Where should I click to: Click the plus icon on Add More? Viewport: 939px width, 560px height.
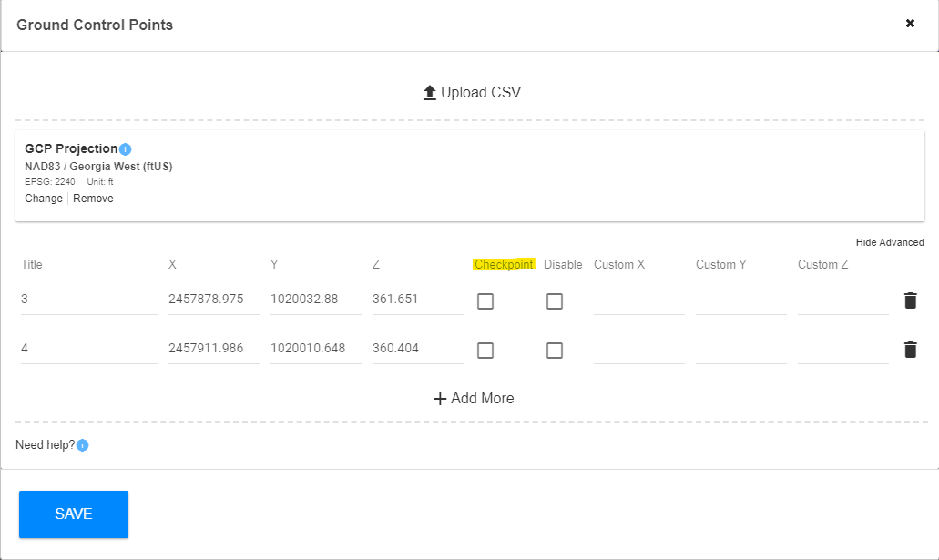(438, 398)
